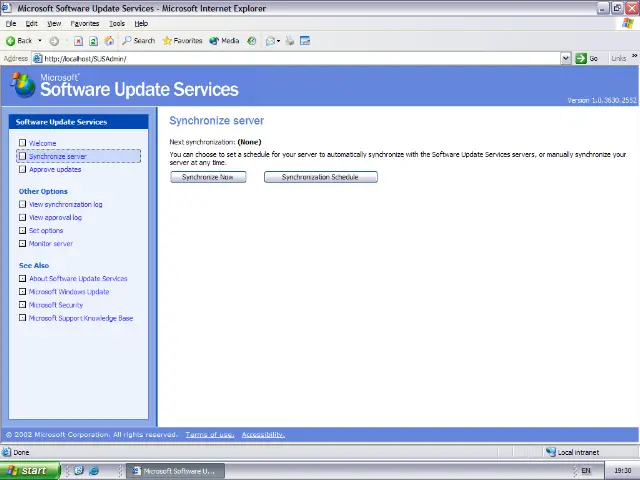The width and height of the screenshot is (640, 480).
Task: Click the Internet Explorer title bar icon
Action: tap(6, 8)
